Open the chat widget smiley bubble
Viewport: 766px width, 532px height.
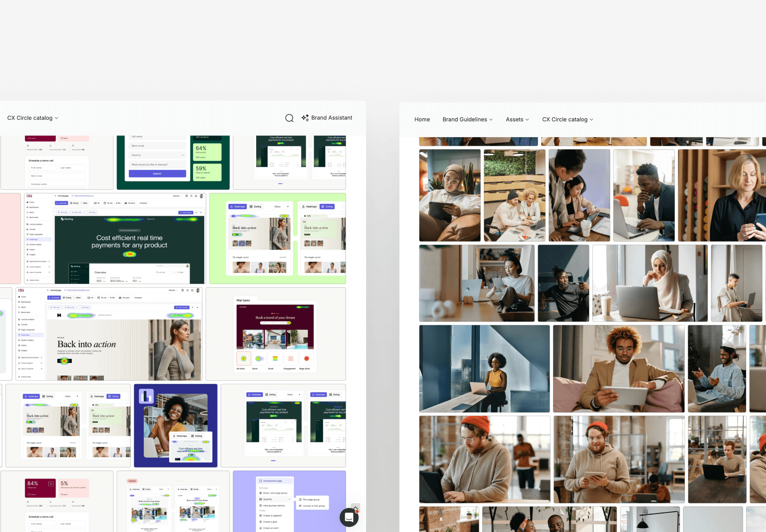349,517
